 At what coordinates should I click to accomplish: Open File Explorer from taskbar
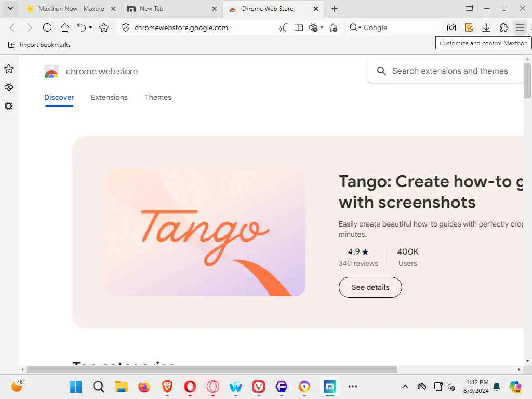point(121,387)
